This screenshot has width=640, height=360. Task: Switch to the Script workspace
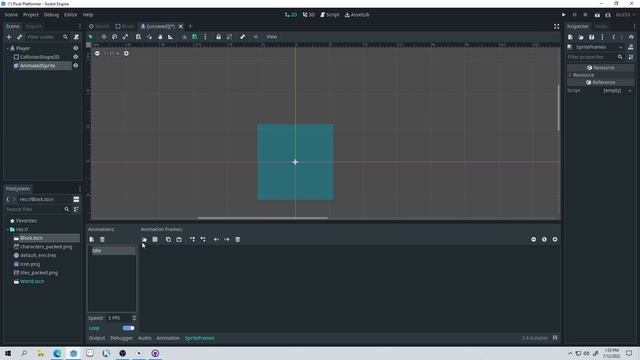click(x=329, y=15)
